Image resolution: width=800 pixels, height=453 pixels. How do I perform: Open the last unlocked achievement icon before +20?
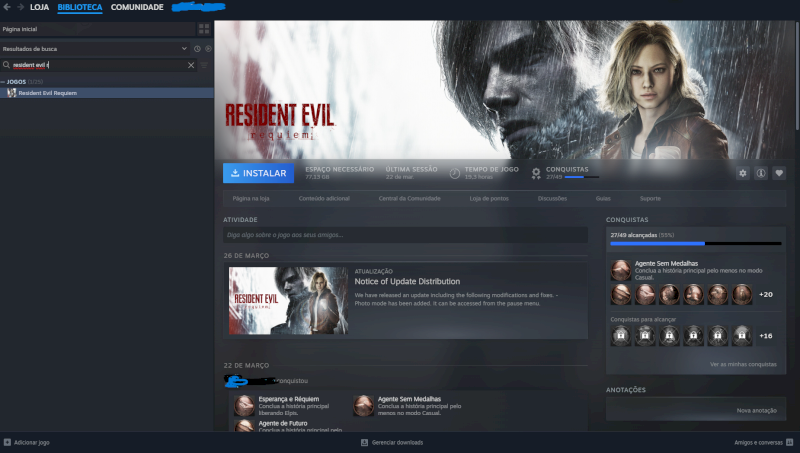742,295
